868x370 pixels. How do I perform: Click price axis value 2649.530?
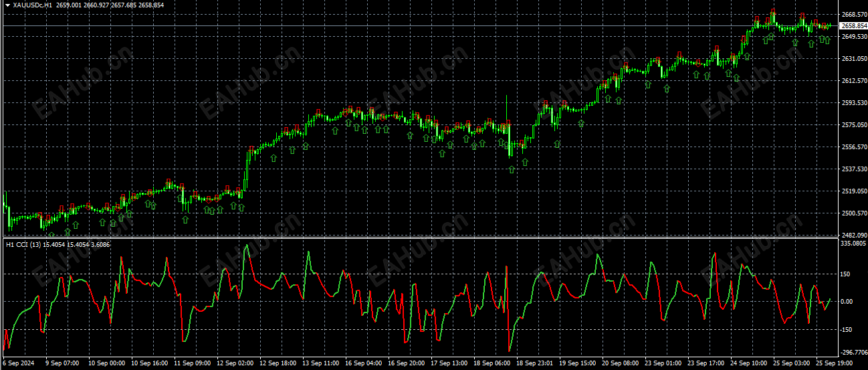[x=853, y=37]
